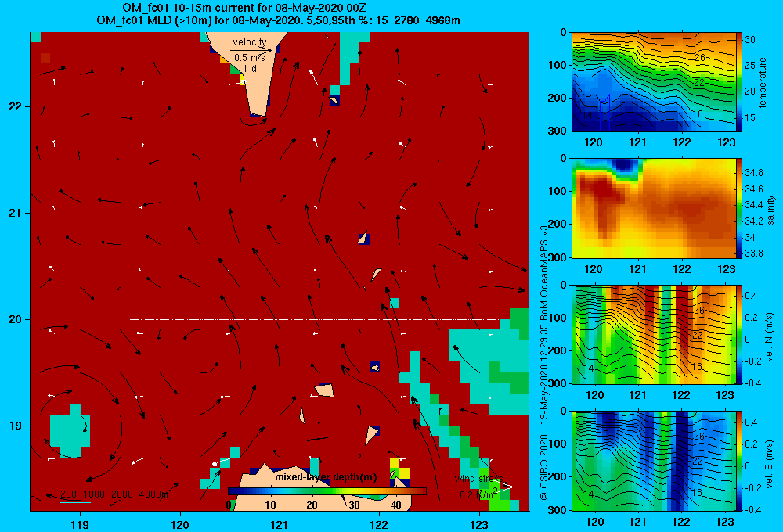Click the "14" contour label in the temperature panel
This screenshot has width=783, height=532.
588,116
